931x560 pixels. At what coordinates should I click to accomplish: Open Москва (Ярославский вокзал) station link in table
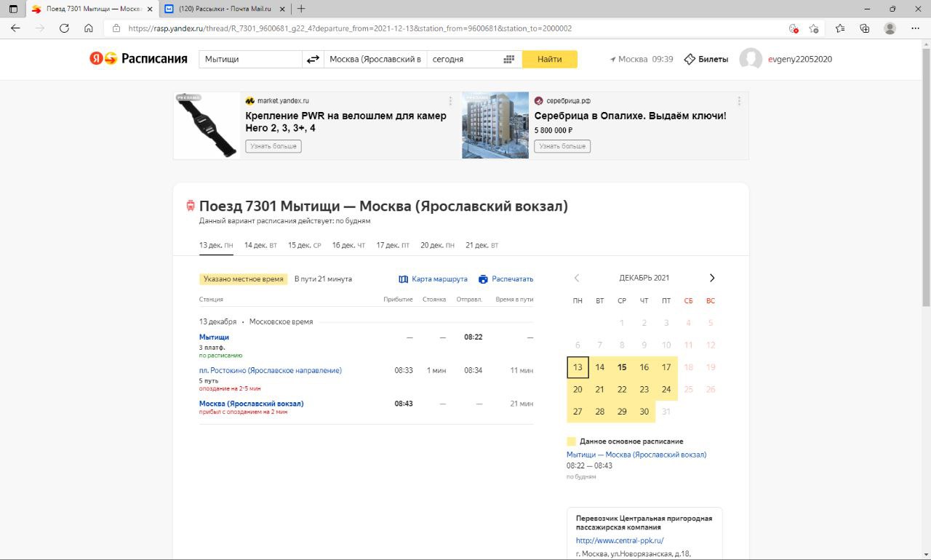click(x=252, y=404)
